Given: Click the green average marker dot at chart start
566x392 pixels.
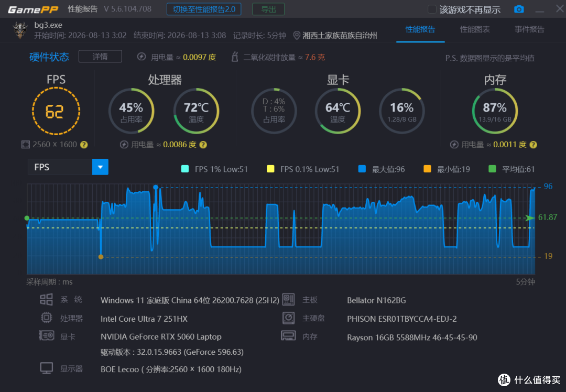Looking at the screenshot, I should tap(27, 218).
